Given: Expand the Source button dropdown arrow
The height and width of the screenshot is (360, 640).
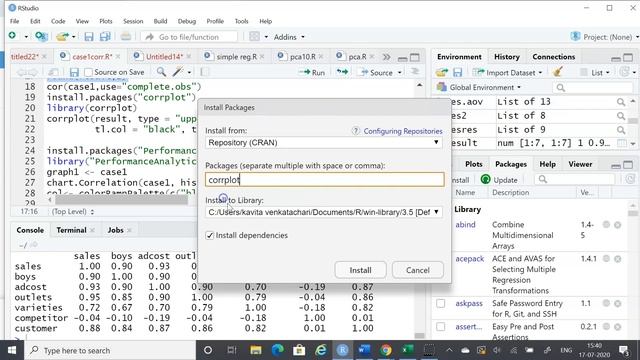Looking at the screenshot, I should coord(400,73).
